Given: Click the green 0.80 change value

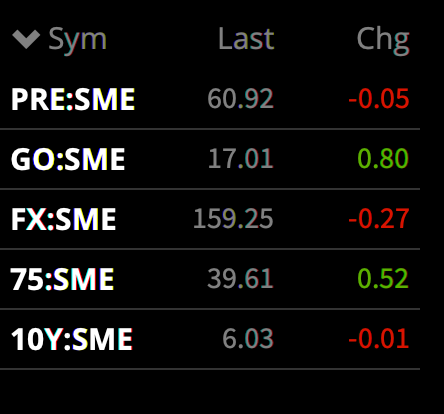Looking at the screenshot, I should (x=383, y=159).
